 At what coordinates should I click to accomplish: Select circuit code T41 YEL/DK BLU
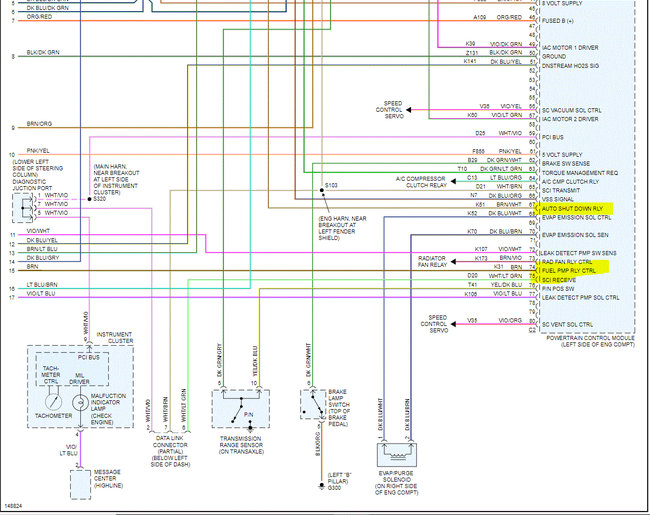coord(495,285)
